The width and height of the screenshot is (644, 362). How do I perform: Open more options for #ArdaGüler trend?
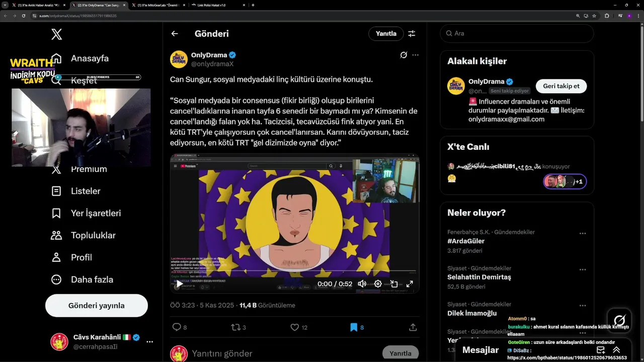(x=583, y=233)
